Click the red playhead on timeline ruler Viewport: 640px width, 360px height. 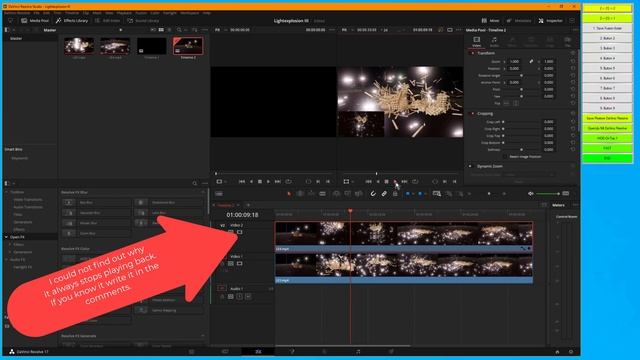(x=350, y=211)
